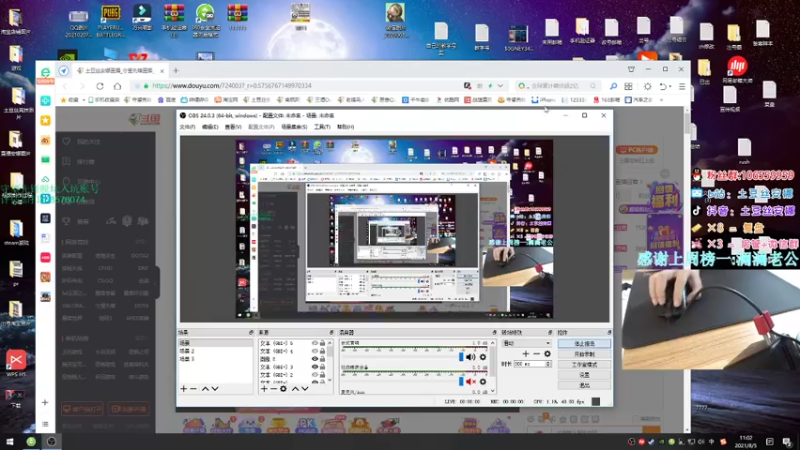Open a new browser tab with the plus icon
800x450 pixels.
176,70
